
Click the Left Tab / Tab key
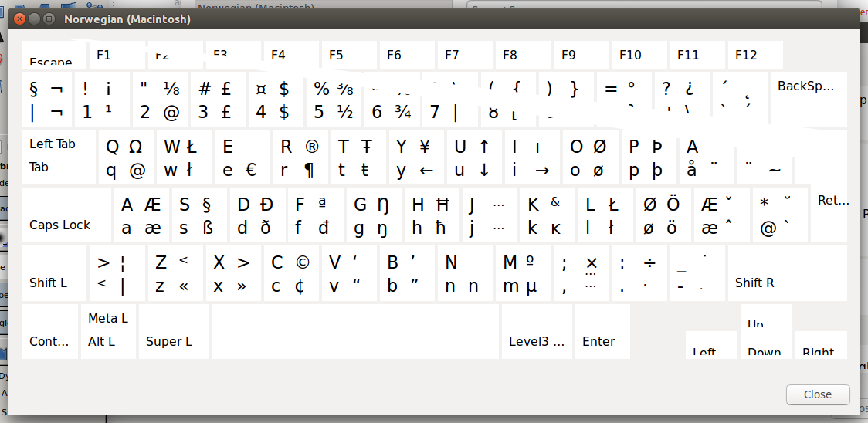click(59, 157)
